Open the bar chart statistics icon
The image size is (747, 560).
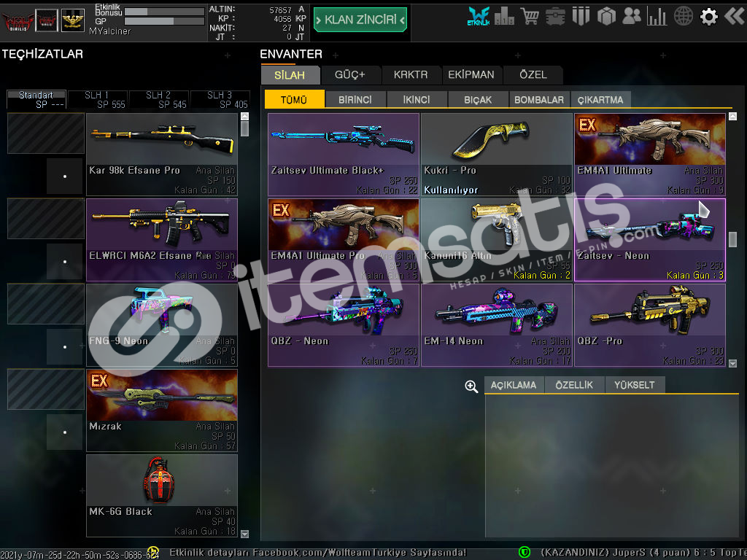coord(657,17)
